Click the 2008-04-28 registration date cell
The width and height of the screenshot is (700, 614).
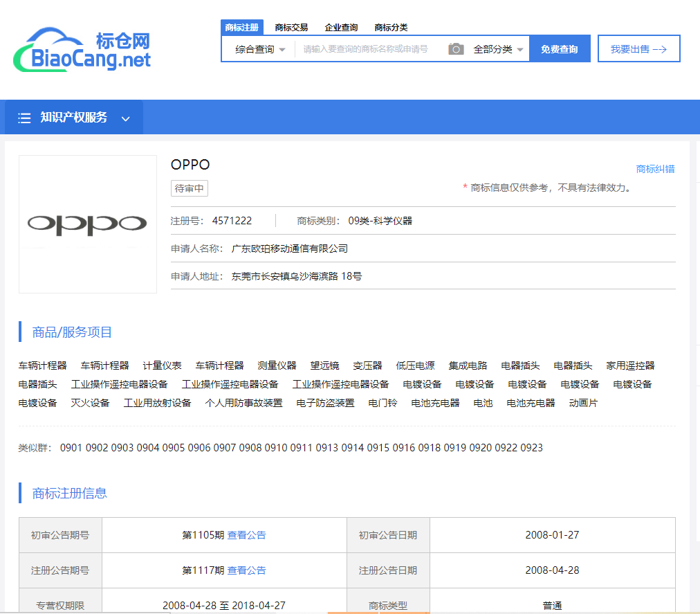coord(552,570)
